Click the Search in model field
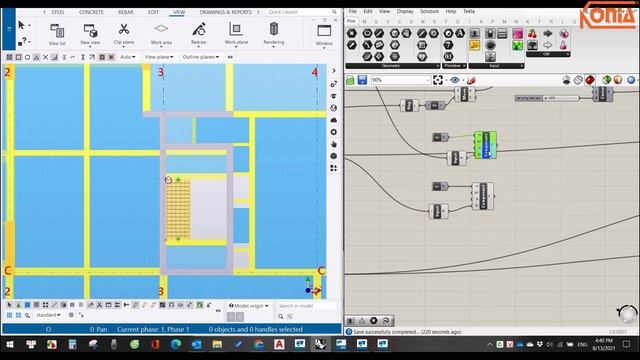The width and height of the screenshot is (640, 360). click(306, 306)
